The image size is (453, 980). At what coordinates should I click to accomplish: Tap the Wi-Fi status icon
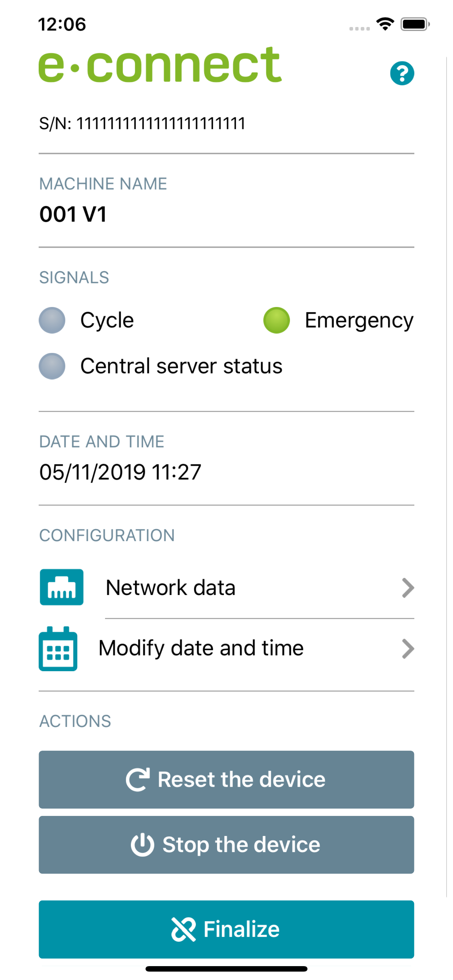385,24
